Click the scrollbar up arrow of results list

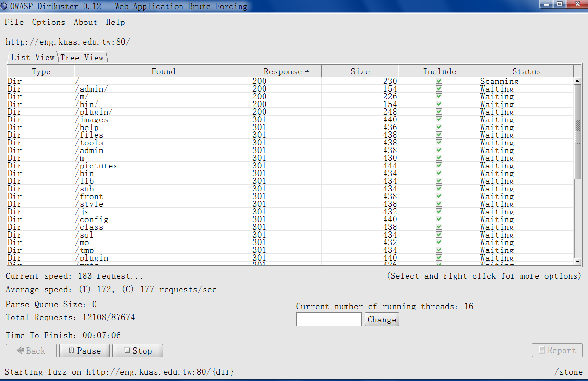tap(577, 81)
